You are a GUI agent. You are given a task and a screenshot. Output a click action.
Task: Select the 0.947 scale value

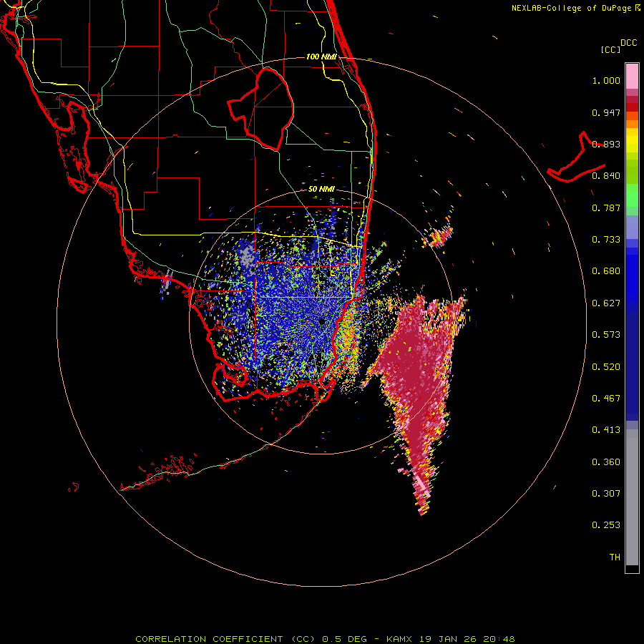click(x=606, y=112)
